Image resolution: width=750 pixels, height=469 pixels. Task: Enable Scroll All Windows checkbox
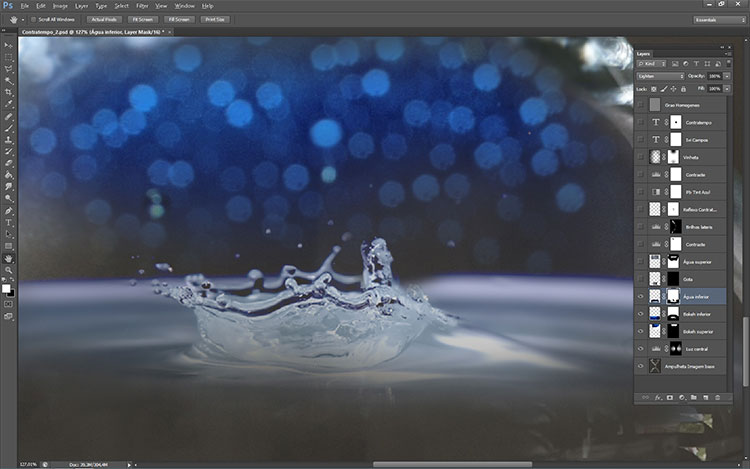point(33,19)
